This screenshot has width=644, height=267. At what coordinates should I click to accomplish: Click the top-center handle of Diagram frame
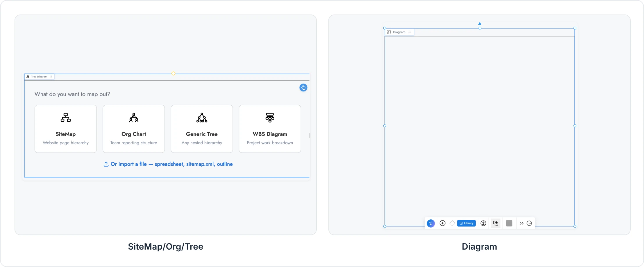[x=480, y=28]
